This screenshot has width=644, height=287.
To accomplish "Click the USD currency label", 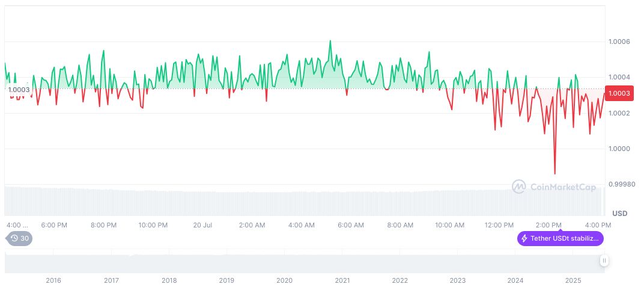I will coord(619,214).
